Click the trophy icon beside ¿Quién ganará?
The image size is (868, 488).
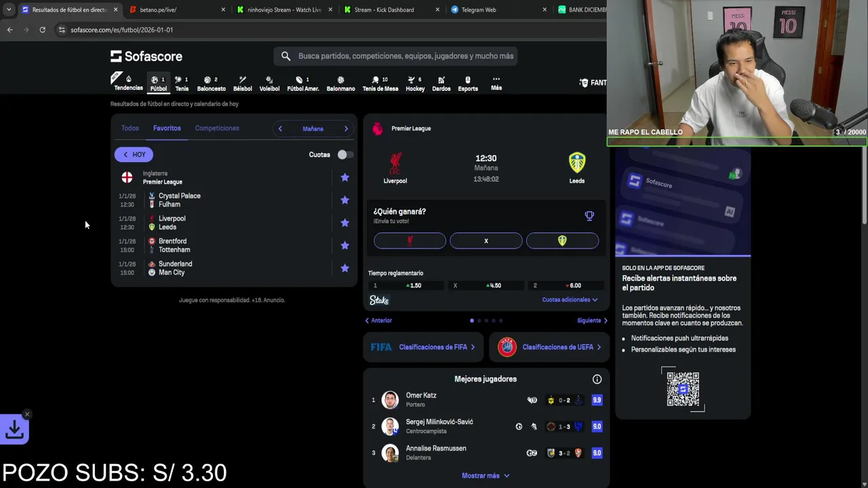(589, 216)
